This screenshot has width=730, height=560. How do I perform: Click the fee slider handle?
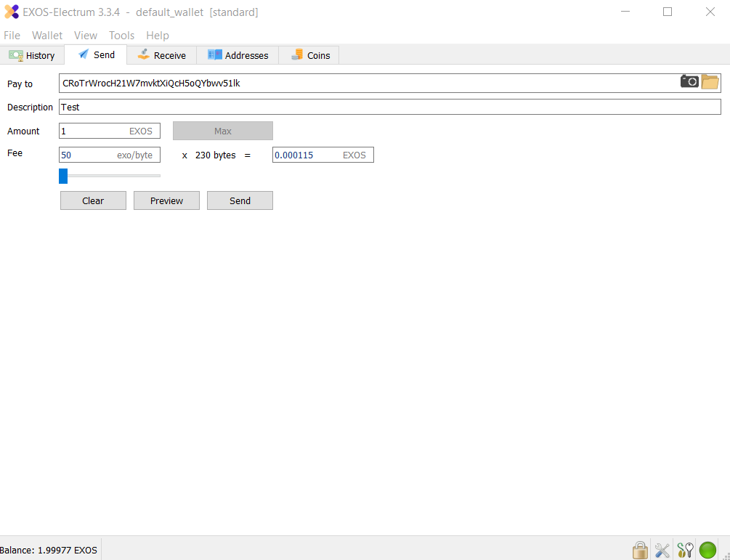point(63,176)
